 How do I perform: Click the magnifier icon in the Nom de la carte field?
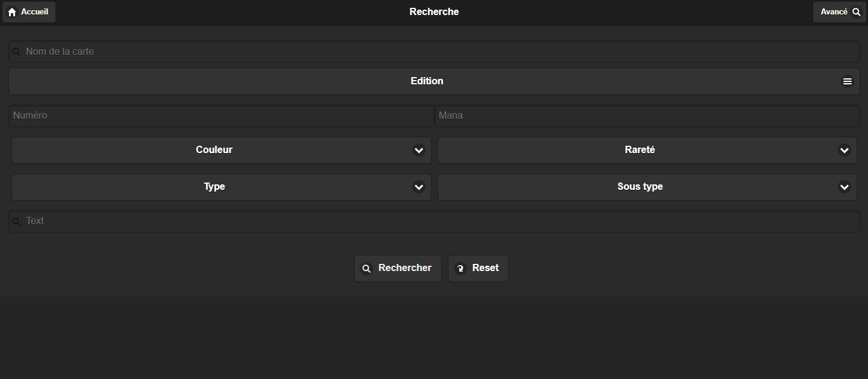click(x=17, y=52)
